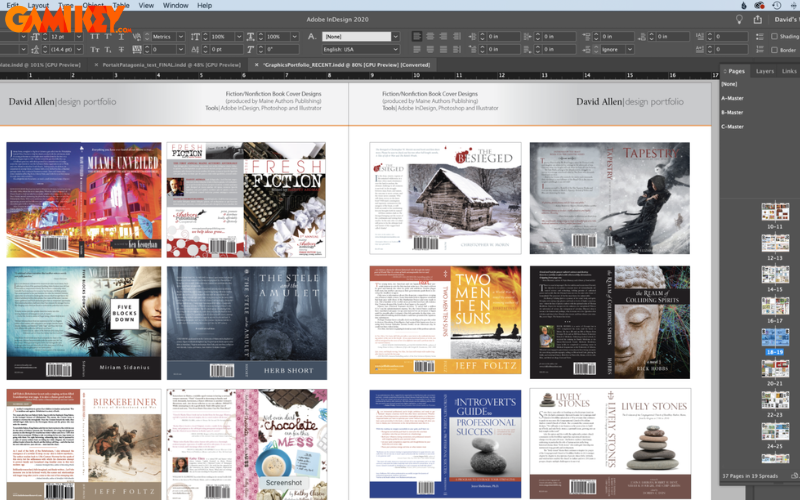Select Align Center paragraph icon

[x=430, y=36]
